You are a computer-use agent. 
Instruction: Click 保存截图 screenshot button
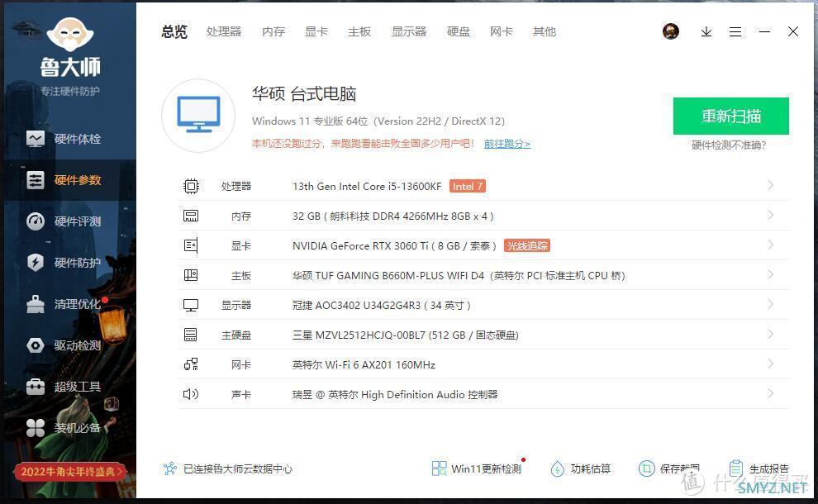click(x=669, y=468)
